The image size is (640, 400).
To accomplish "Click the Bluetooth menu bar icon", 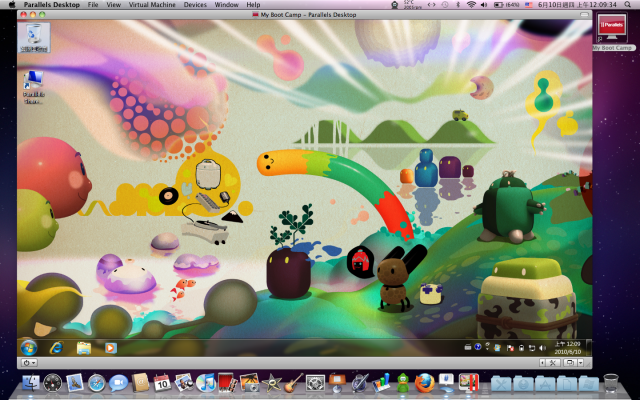I will (x=458, y=5).
